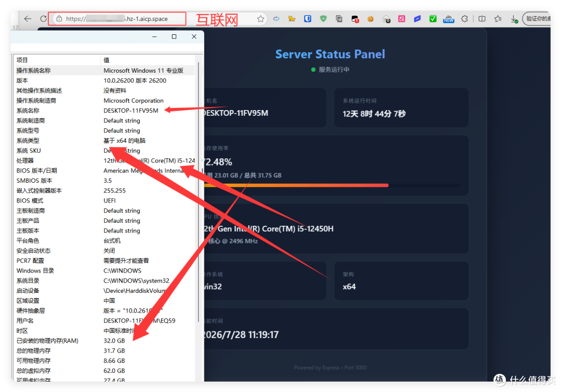Select the 已安装的物理内存(RAM) row
The width and height of the screenshot is (561, 392).
(x=104, y=341)
